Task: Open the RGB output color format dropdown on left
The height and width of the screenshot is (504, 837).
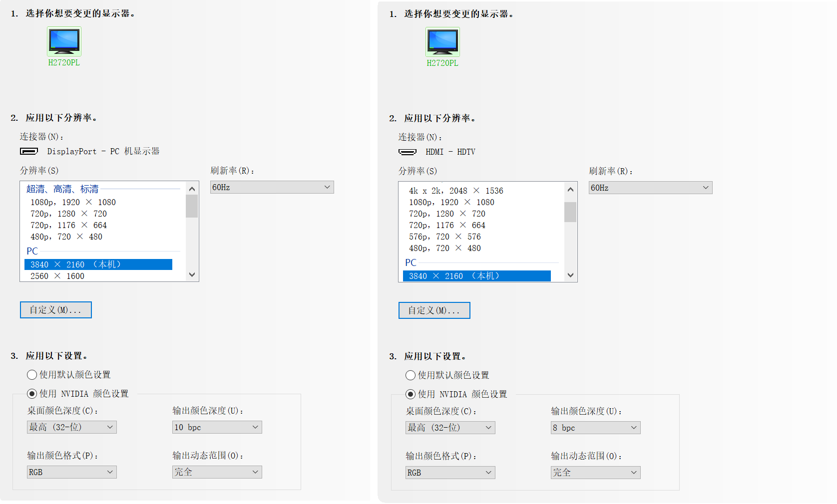Action: (71, 472)
